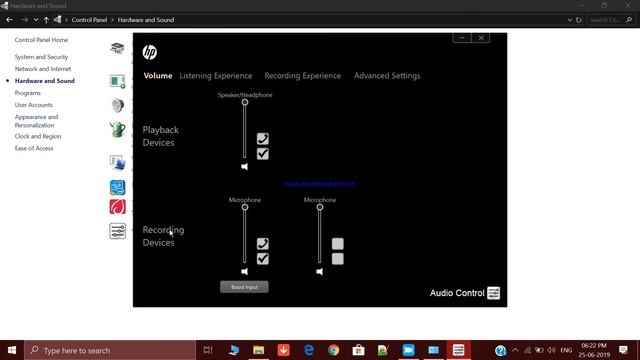This screenshot has width=640, height=360.
Task: Click Hardware and Sound breadcrumb in address bar
Action: click(146, 20)
